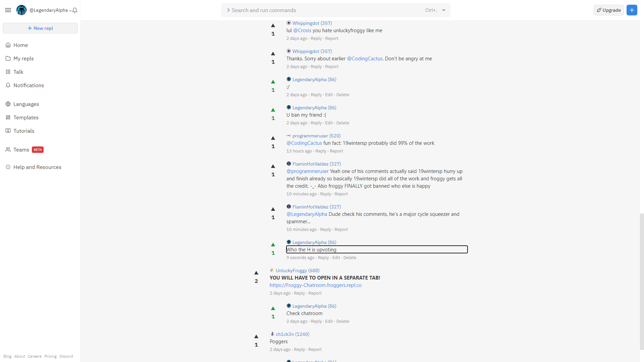Reply to the 'Who the H is upvoting' comment
644x362 pixels.
pyautogui.click(x=323, y=258)
